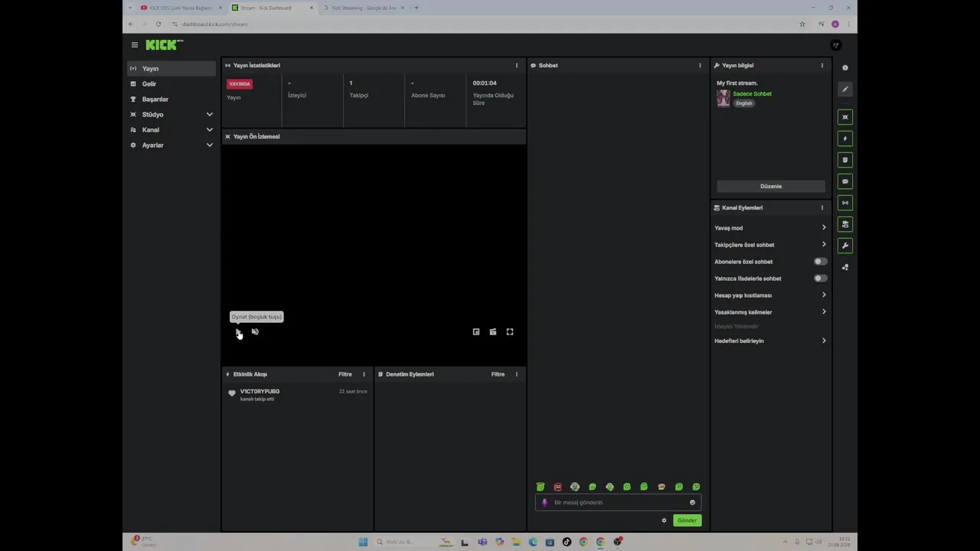This screenshot has height=551, width=980.
Task: Insert the red angry emote
Action: tap(557, 487)
